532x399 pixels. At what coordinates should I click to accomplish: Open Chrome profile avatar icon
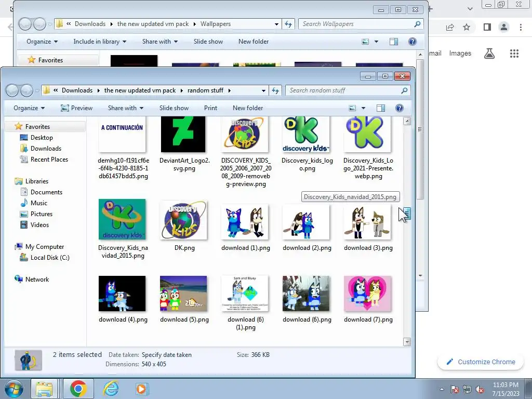click(x=504, y=27)
